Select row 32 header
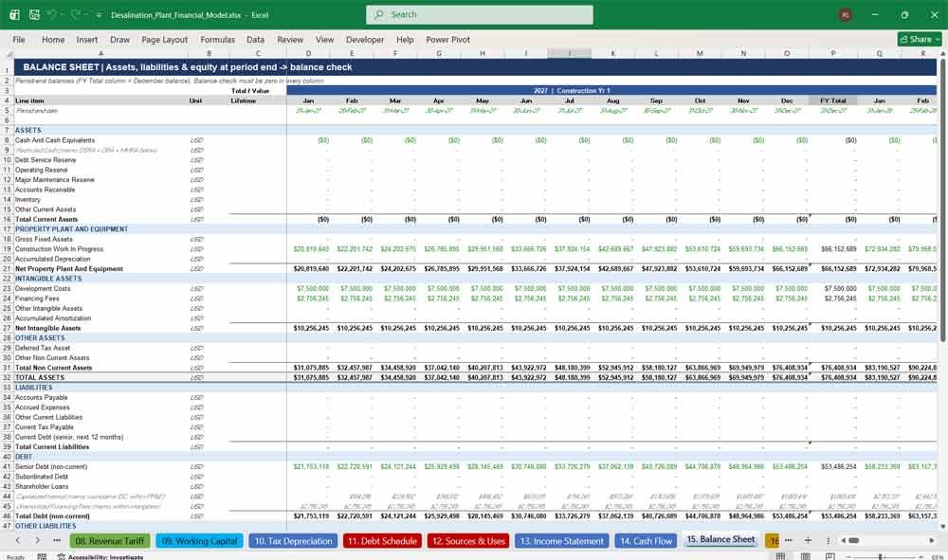 click(x=8, y=377)
